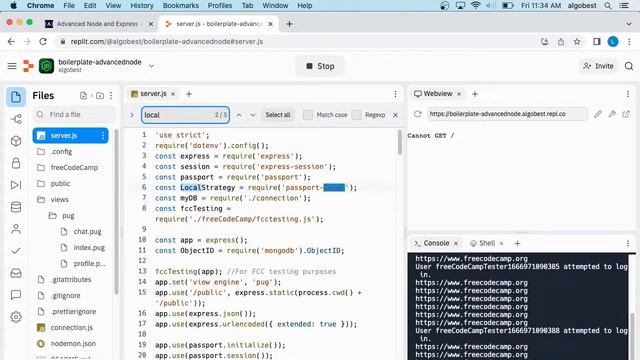This screenshot has width=640, height=360.
Task: Click the hamburger menu icon
Action: pyautogui.click(x=12, y=66)
